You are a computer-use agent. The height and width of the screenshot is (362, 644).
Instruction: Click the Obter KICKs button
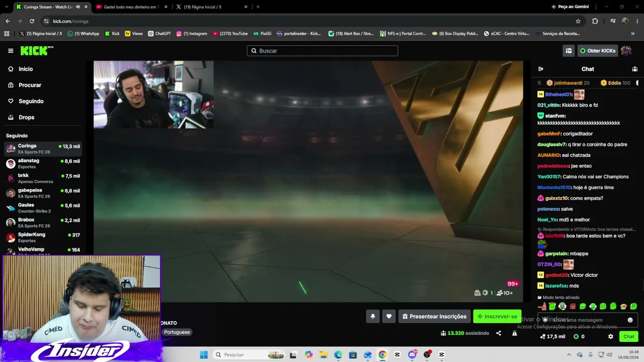pyautogui.click(x=597, y=51)
